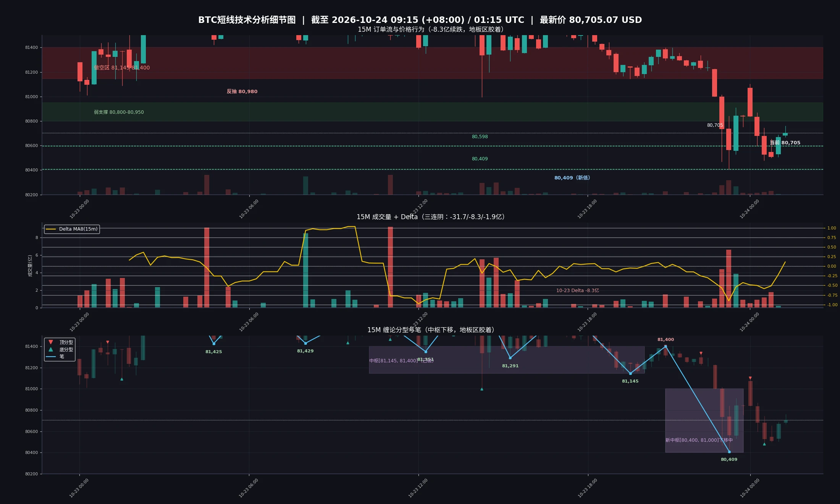Click the 做空区 81,145-81,400 zone label
The width and height of the screenshot is (840, 504).
point(122,68)
